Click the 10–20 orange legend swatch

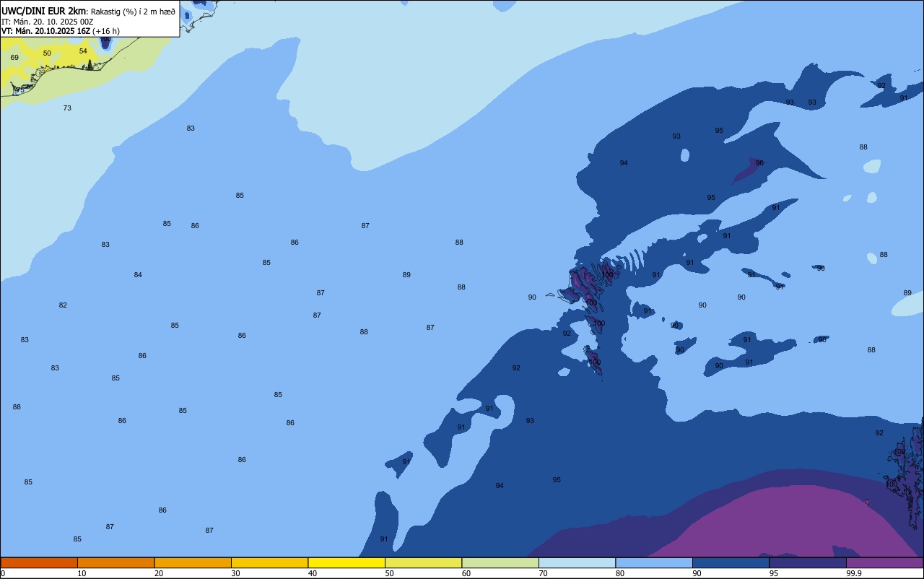(x=115, y=562)
